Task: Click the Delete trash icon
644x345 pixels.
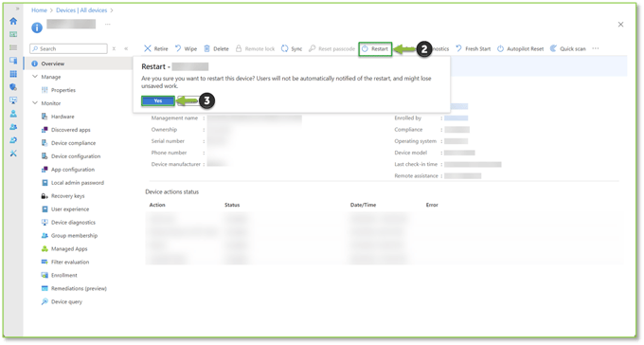Action: click(x=207, y=48)
